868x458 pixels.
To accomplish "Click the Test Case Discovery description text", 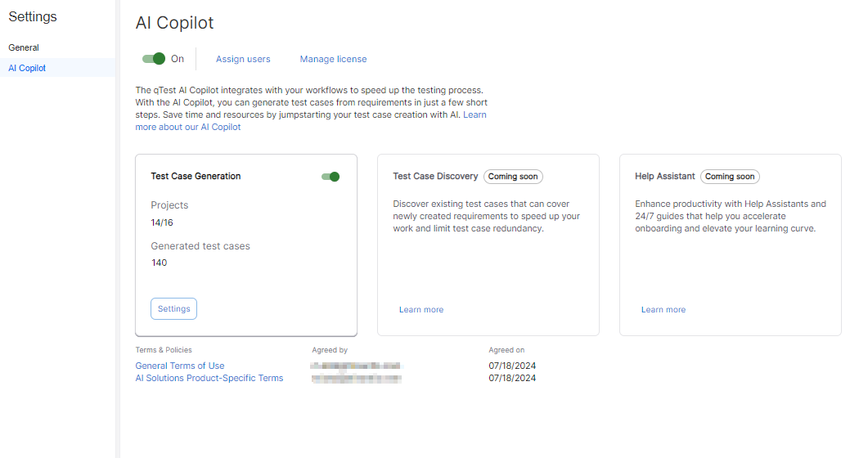I will click(x=486, y=216).
